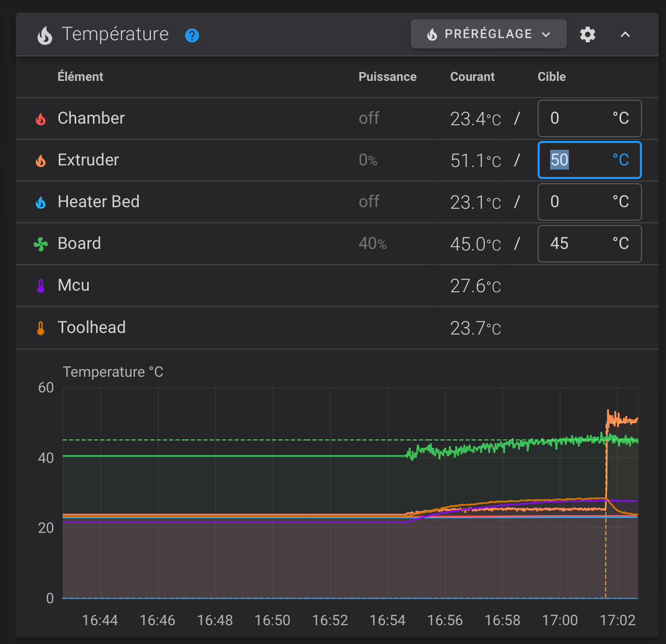Click the green Board fan icon

click(x=41, y=244)
